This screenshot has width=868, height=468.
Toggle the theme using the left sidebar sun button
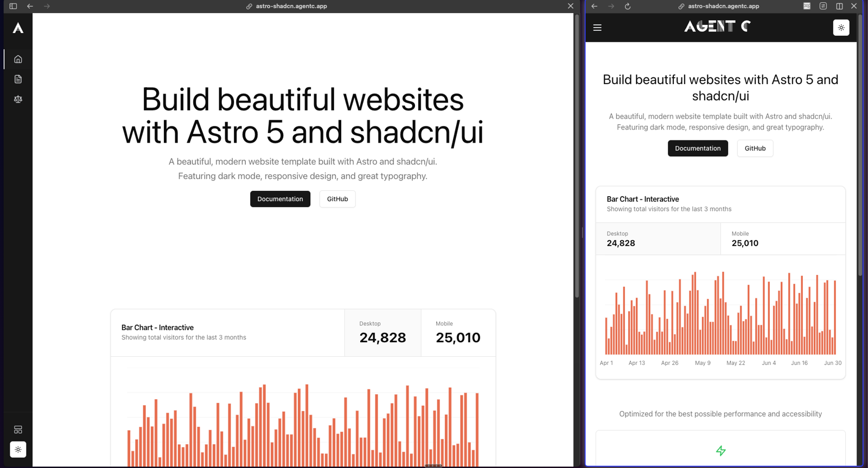pos(18,450)
